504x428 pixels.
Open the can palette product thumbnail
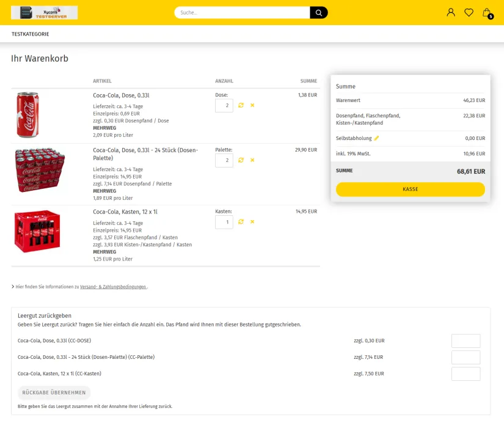click(40, 170)
